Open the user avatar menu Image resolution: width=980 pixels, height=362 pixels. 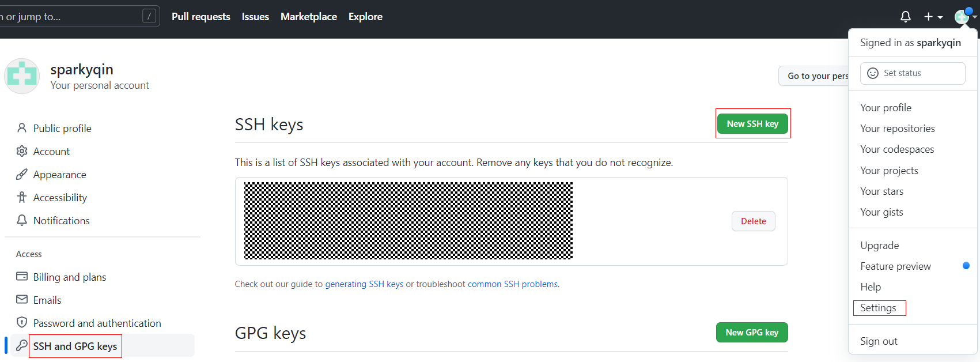964,17
